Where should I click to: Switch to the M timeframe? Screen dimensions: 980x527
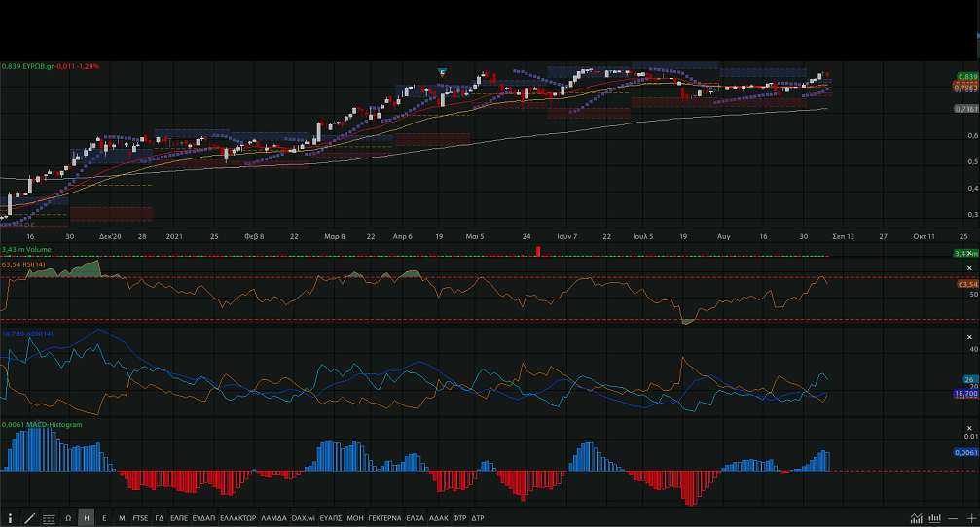coord(122,518)
